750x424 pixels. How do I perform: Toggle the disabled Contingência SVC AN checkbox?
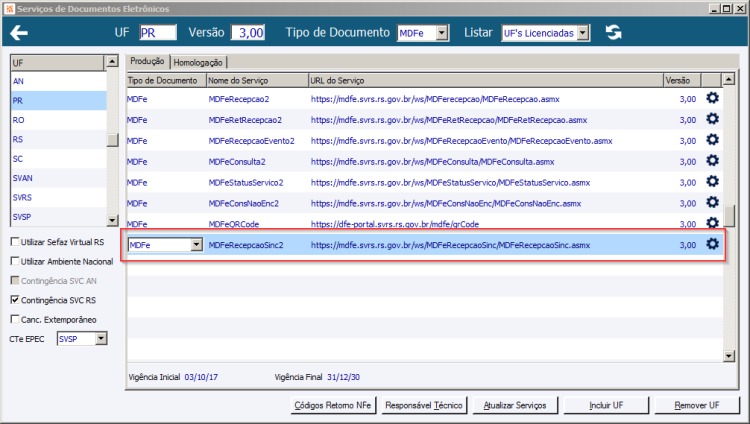point(15,280)
